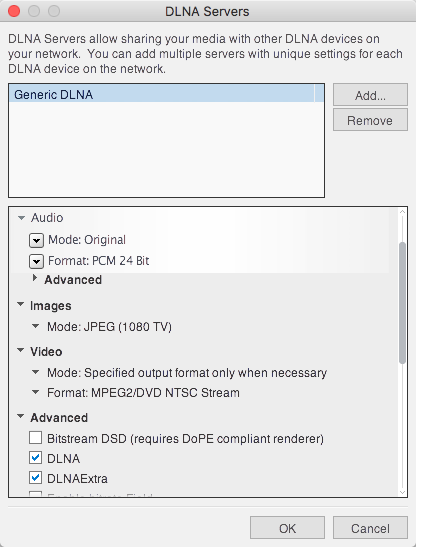
Task: Collapse the Video section triangle
Action: [x=21, y=350]
